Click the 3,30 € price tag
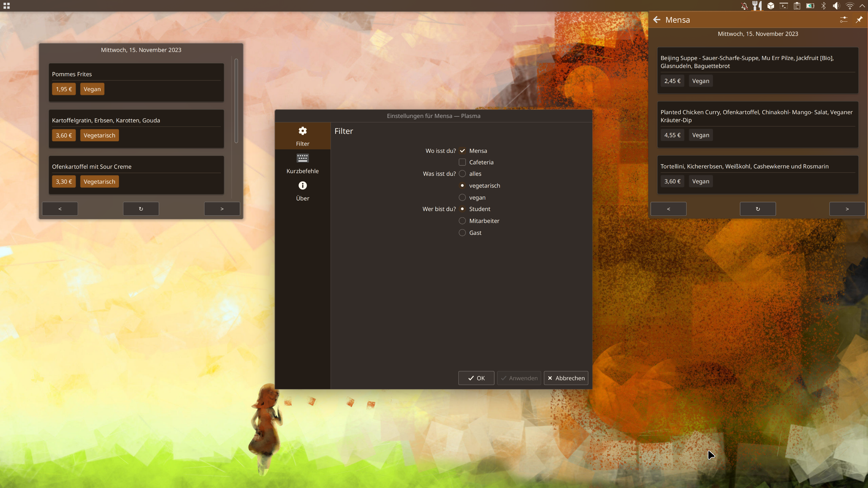 coord(64,182)
